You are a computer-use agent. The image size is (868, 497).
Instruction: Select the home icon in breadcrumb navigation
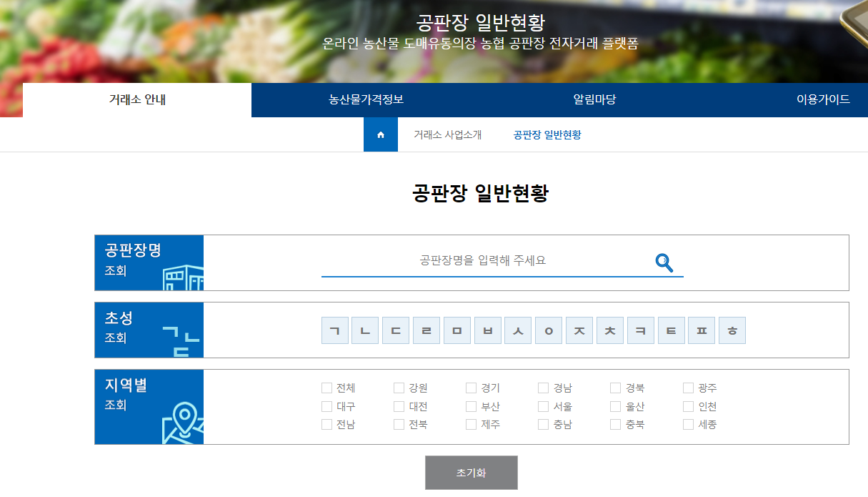pos(380,134)
